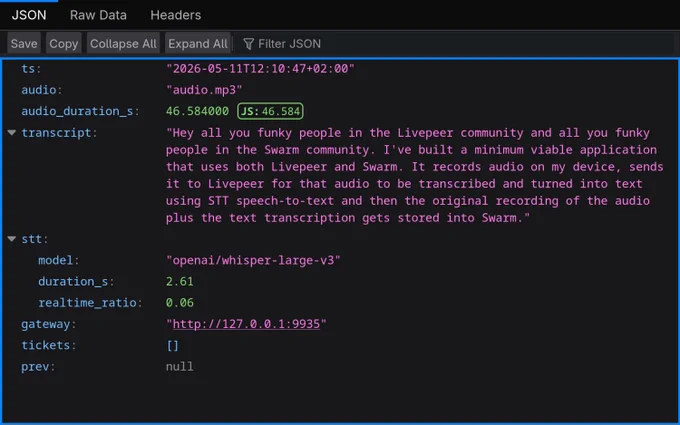
Task: Select the 46.584000 value
Action: click(197, 111)
